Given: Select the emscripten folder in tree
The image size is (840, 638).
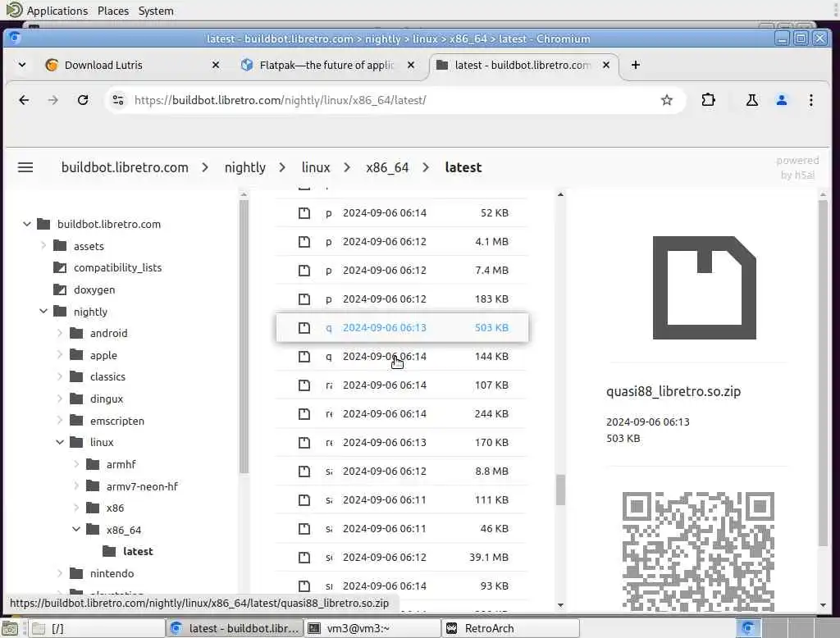Looking at the screenshot, I should (x=116, y=421).
